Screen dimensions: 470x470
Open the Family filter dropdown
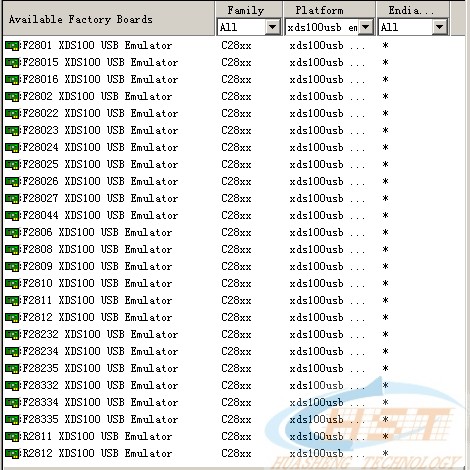point(272,27)
